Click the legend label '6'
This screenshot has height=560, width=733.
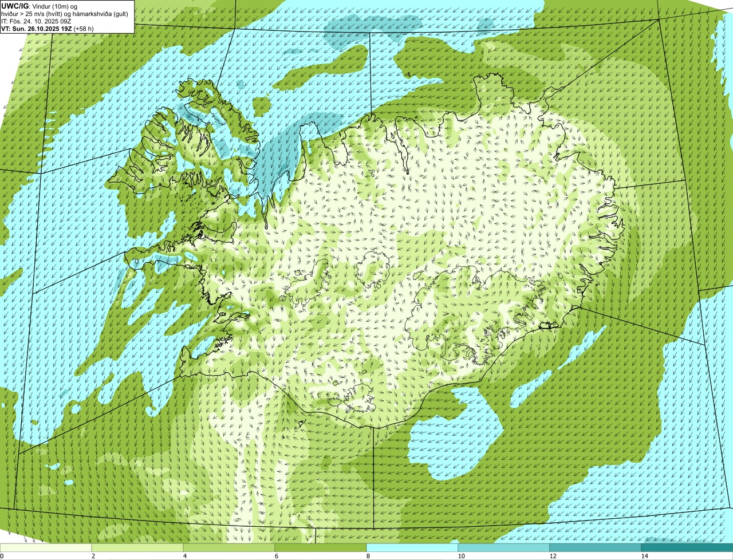pos(276,556)
